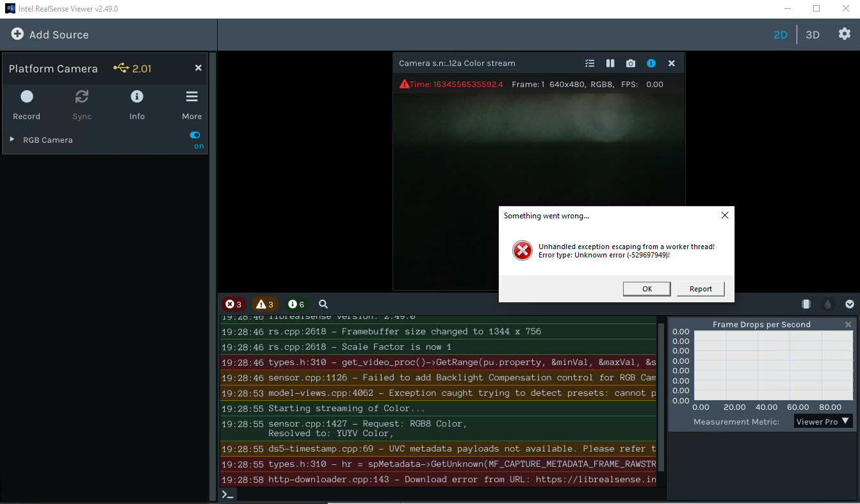Switch to the 3D view tab

(x=812, y=35)
